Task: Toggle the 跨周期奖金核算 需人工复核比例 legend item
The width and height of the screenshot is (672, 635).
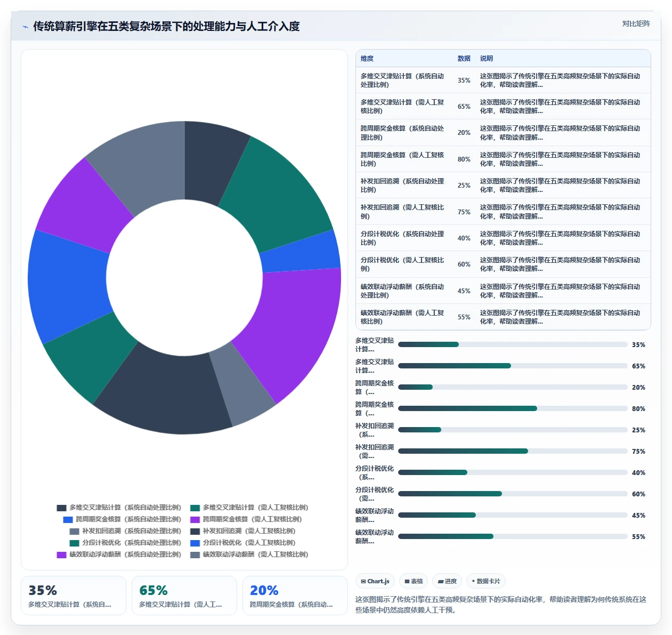Action: pos(246,519)
